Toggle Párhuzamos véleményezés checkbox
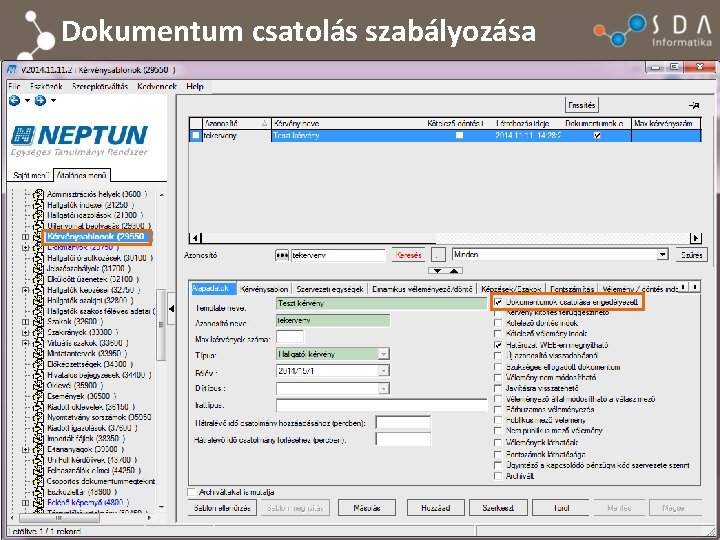720x540 pixels. [498, 409]
